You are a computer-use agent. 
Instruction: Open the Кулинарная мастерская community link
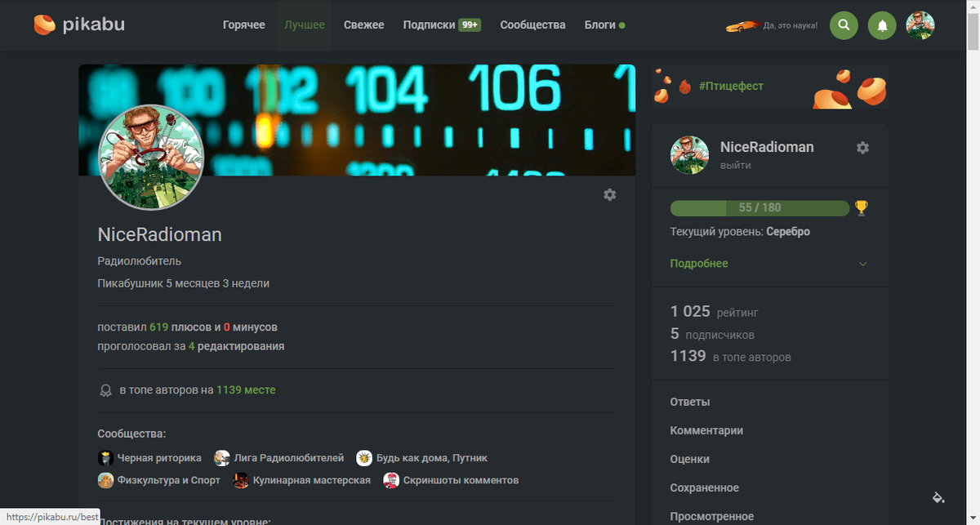pos(311,480)
